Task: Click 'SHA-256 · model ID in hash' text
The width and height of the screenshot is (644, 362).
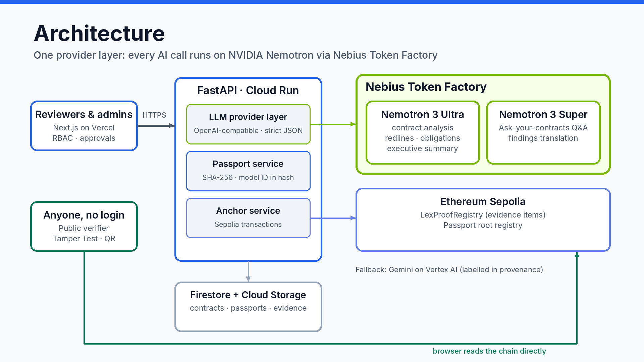Action: coord(248,177)
